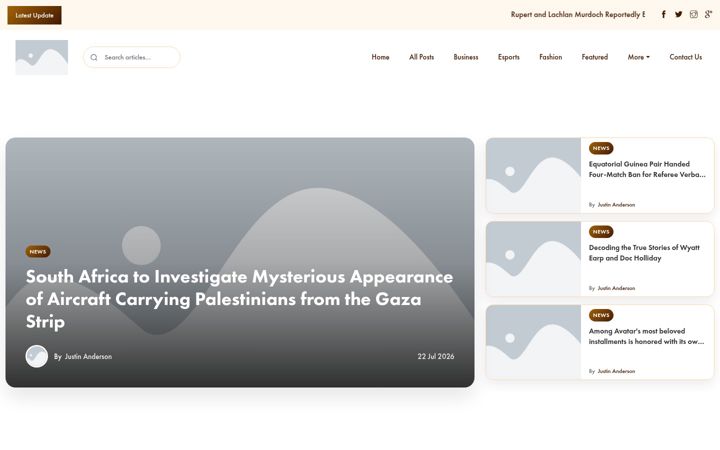Click the Latest Update button
Image resolution: width=720 pixels, height=450 pixels.
tap(34, 15)
